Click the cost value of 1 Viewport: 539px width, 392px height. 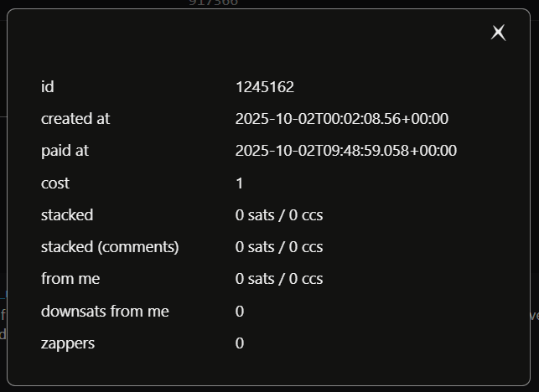[240, 183]
